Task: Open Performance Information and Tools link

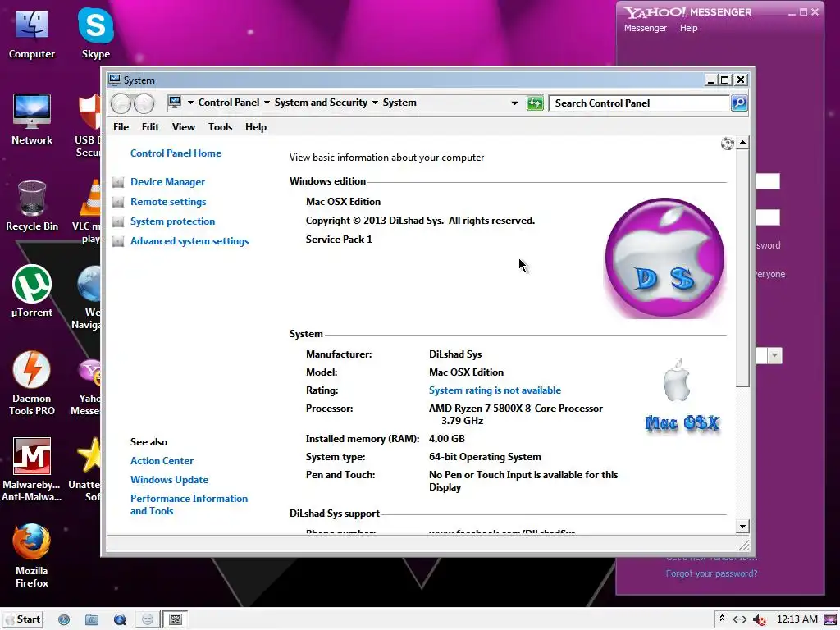Action: coord(189,504)
